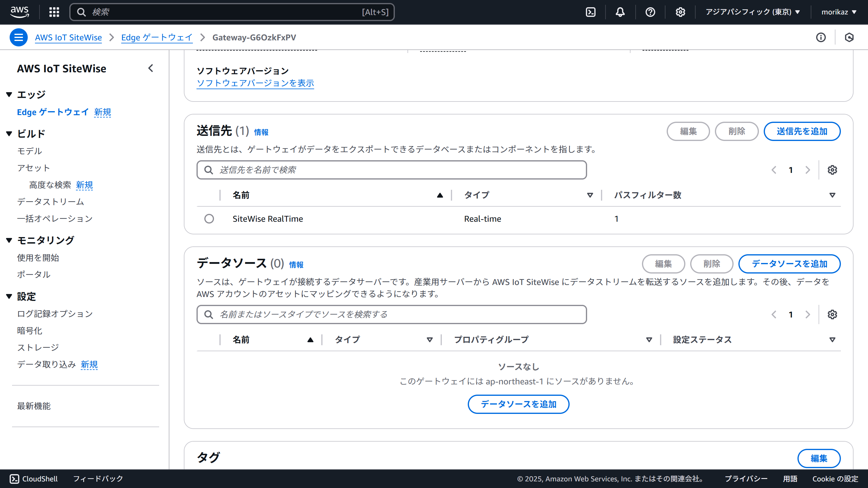Open the AWS home logo
Screen dimensions: 868x488
20,12
